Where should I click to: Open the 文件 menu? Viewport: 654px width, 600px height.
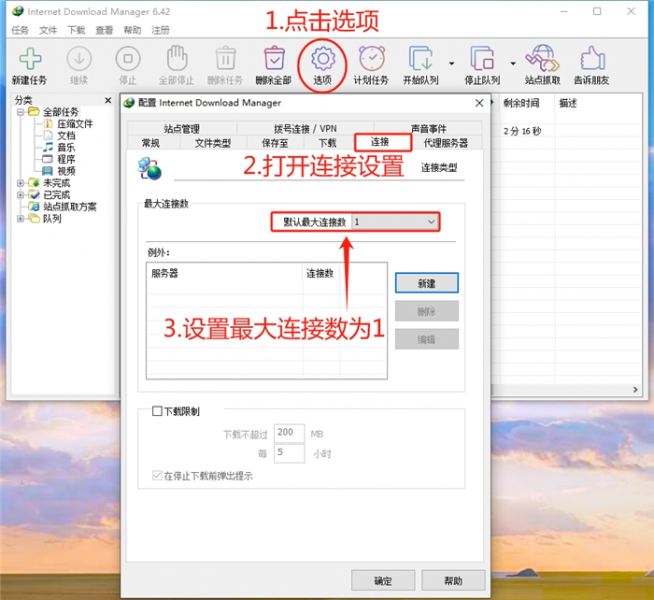point(48,30)
